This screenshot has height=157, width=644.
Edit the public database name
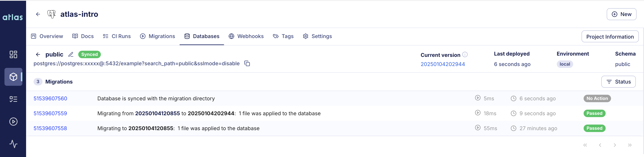[71, 54]
